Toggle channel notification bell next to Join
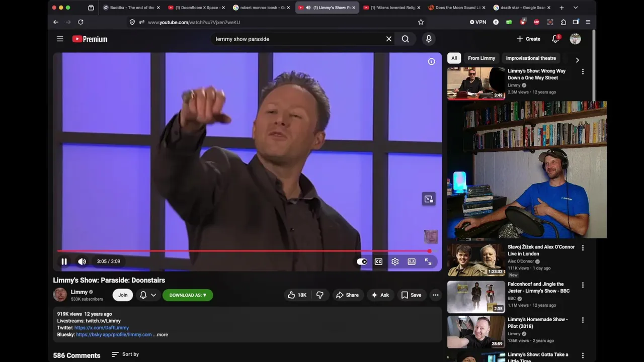The image size is (644, 362). pos(143,295)
